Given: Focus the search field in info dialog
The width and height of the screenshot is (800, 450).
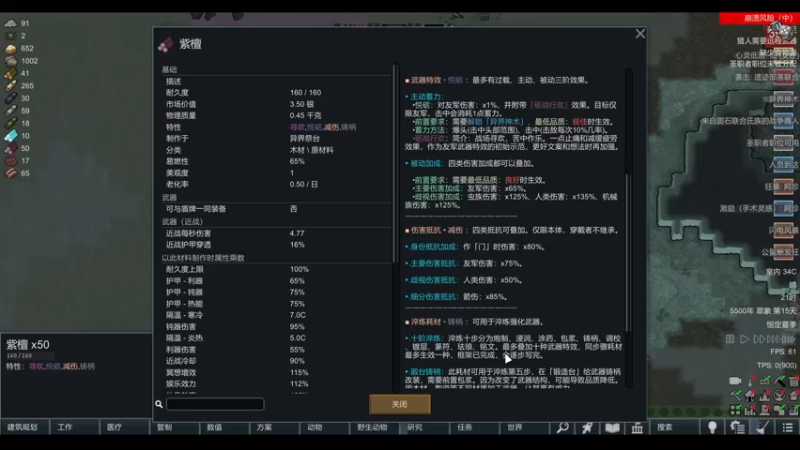Looking at the screenshot, I should [x=215, y=404].
